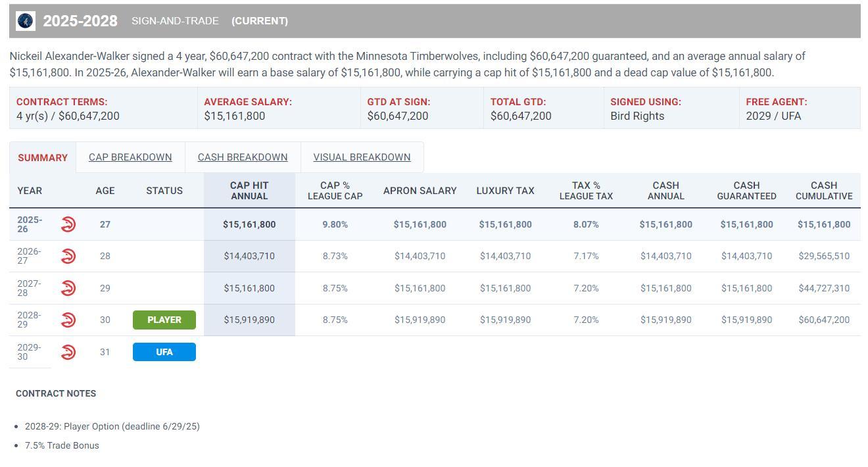
Task: Click the Cash Guaranteed column header
Action: point(746,191)
